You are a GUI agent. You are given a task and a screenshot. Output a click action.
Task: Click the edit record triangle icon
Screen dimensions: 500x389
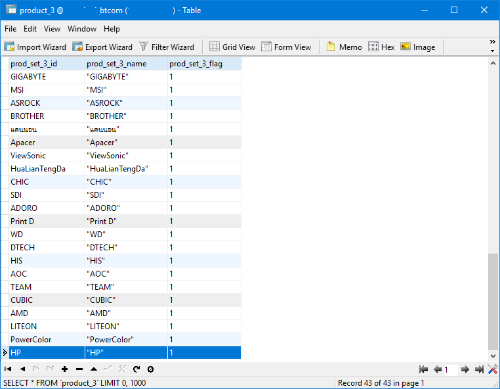(x=94, y=369)
